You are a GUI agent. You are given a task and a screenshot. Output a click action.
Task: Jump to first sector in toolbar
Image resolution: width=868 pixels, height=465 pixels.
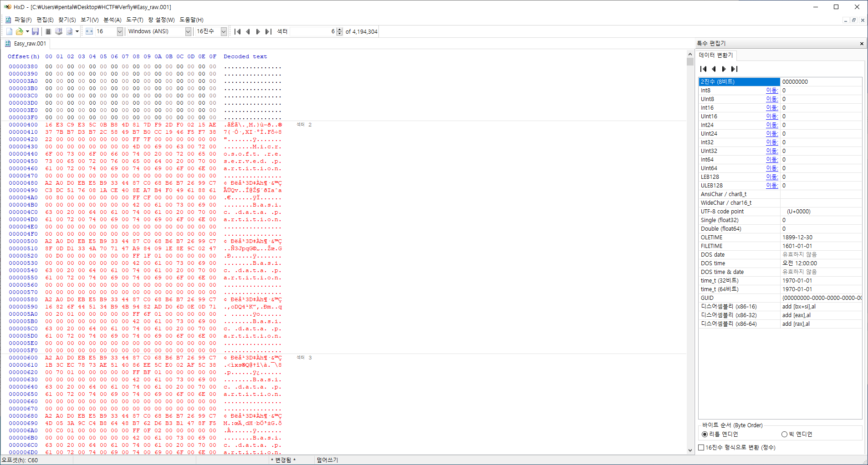(x=237, y=31)
